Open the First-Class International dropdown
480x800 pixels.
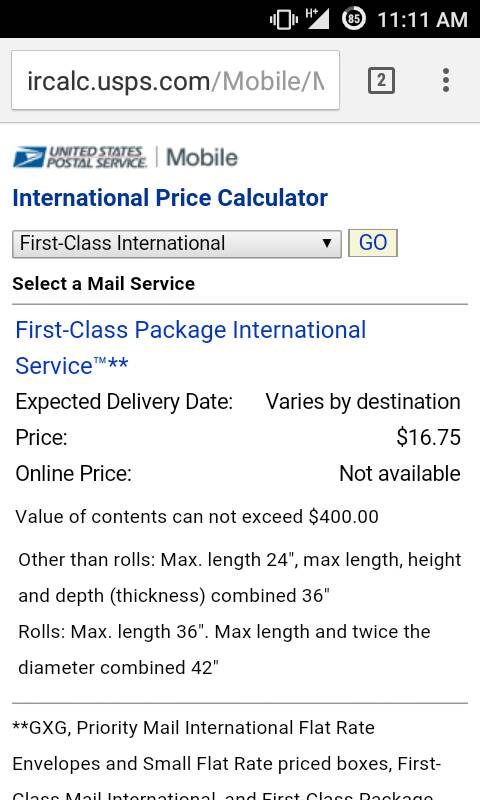[x=176, y=243]
